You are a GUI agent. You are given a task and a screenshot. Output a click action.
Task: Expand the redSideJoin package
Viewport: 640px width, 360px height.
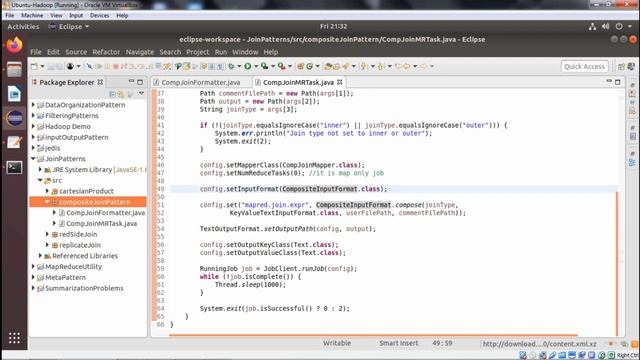[47, 234]
